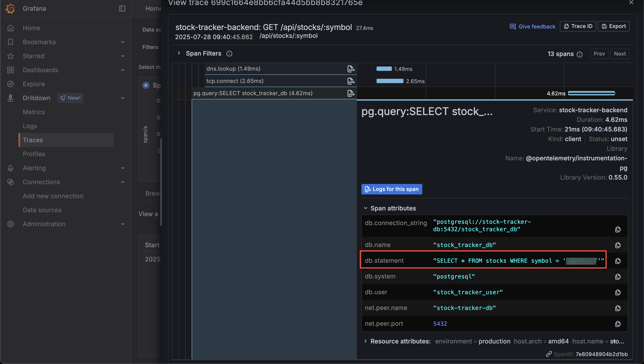Viewport: 644px width, 364px height.
Task: Expand the Bookmarks section chevron
Action: (x=123, y=42)
